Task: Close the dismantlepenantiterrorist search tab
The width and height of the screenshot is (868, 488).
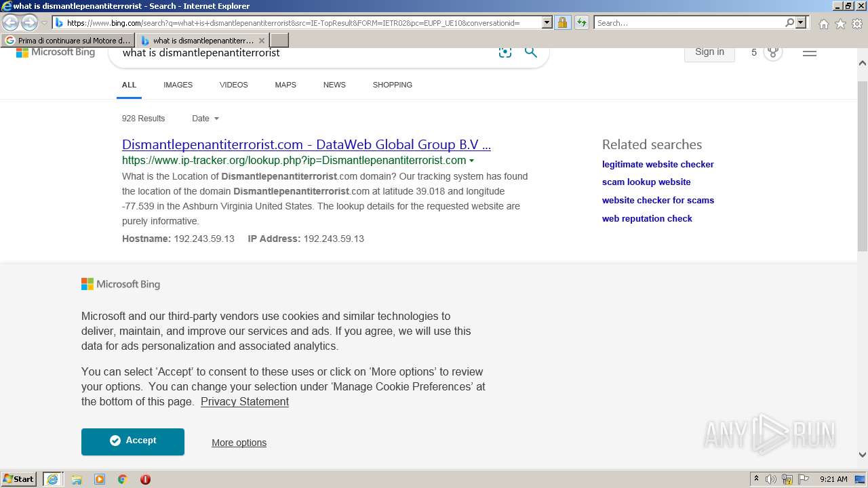Action: [262, 41]
